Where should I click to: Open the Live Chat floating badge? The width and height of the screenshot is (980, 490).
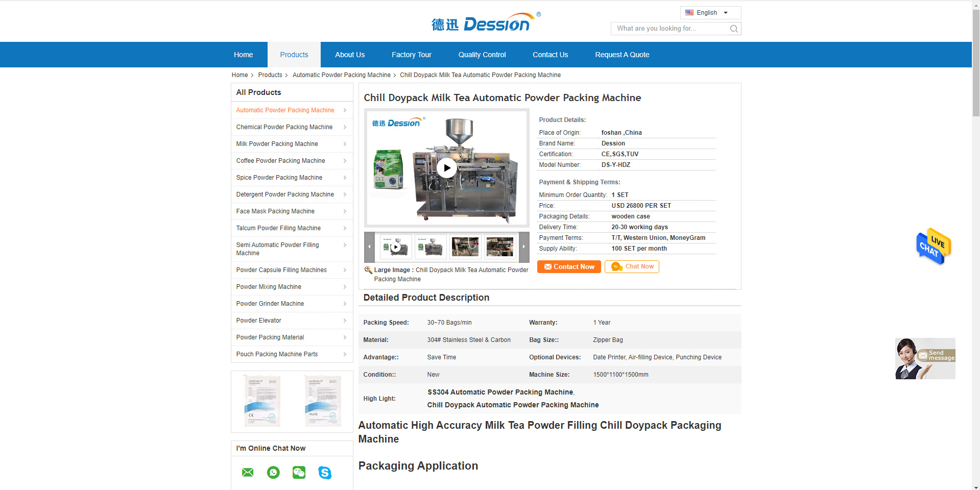coord(933,247)
